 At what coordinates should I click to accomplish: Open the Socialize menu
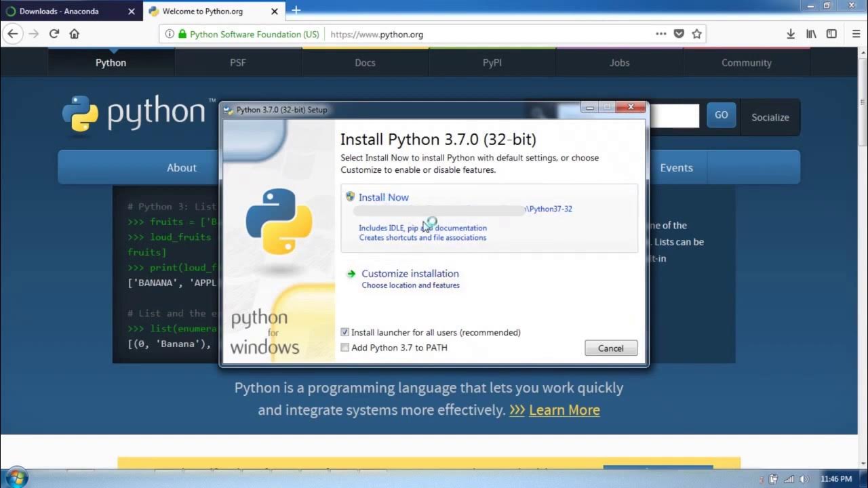coord(770,117)
